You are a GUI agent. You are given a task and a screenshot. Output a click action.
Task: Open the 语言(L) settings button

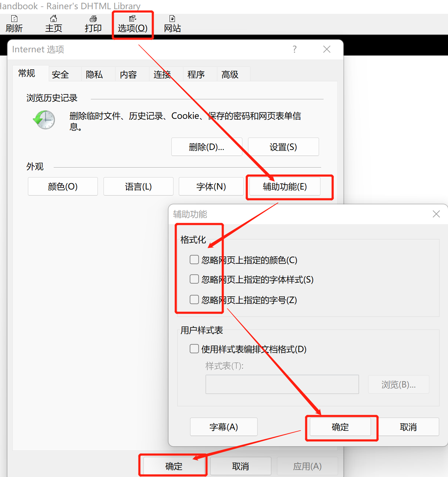(x=138, y=186)
